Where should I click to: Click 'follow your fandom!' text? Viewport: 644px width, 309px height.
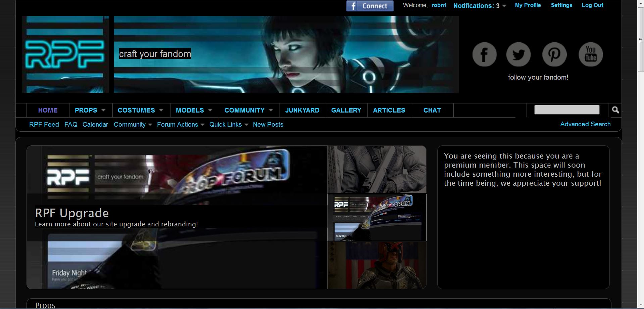[538, 77]
